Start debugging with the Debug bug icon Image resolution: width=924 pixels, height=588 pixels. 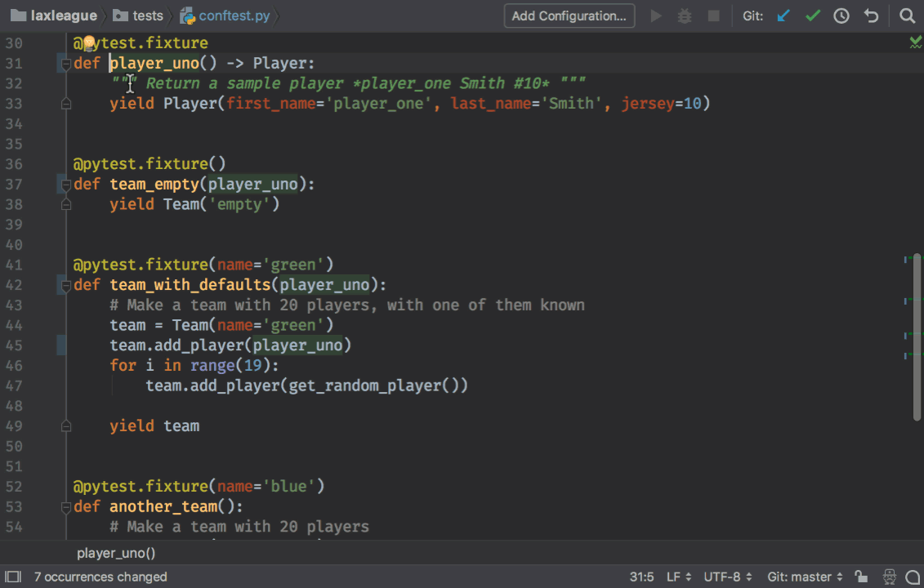pos(685,16)
